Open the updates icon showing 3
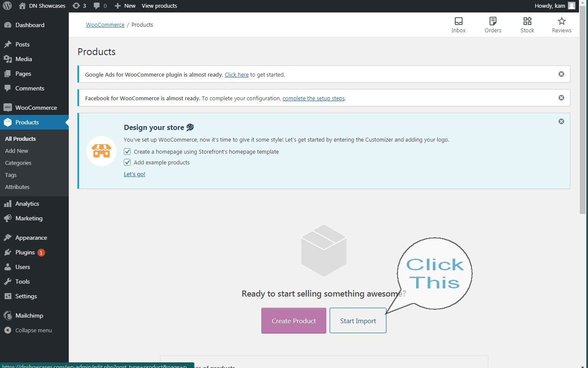The height and width of the screenshot is (368, 588). coord(79,6)
